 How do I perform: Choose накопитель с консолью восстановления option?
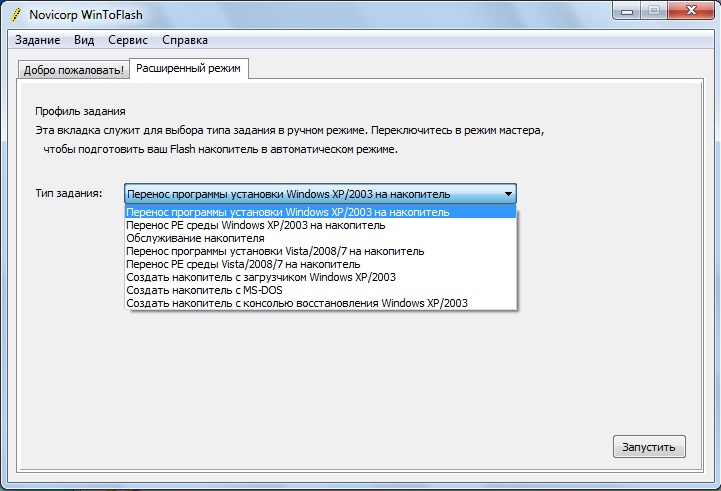pos(320,303)
